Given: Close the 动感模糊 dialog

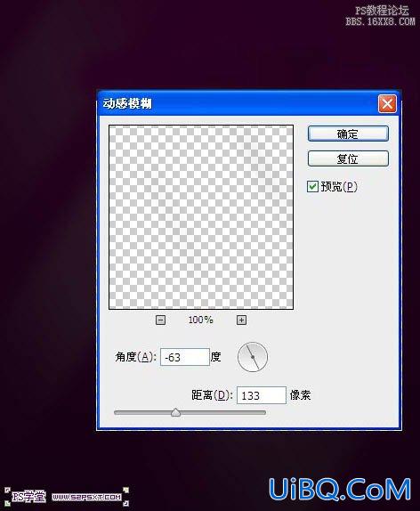Looking at the screenshot, I should (x=387, y=104).
